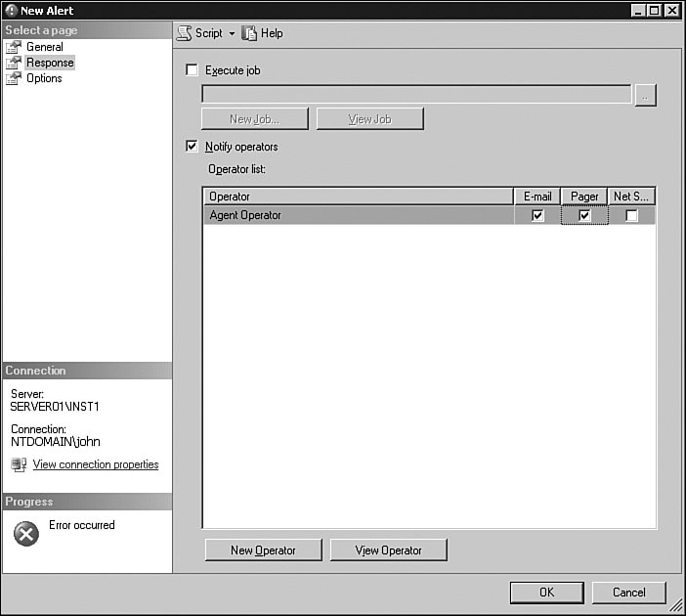This screenshot has height=616, width=686.
Task: Click the Help toolbar label
Action: (272, 33)
